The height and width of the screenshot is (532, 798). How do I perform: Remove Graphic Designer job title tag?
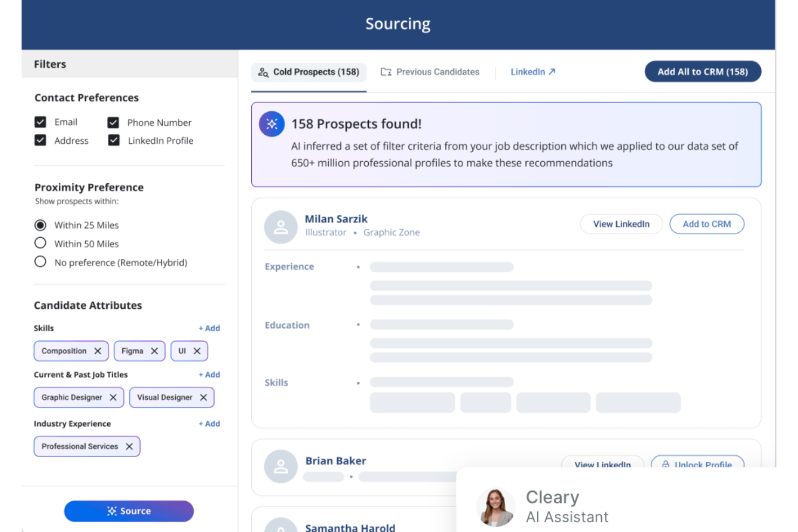pyautogui.click(x=113, y=397)
